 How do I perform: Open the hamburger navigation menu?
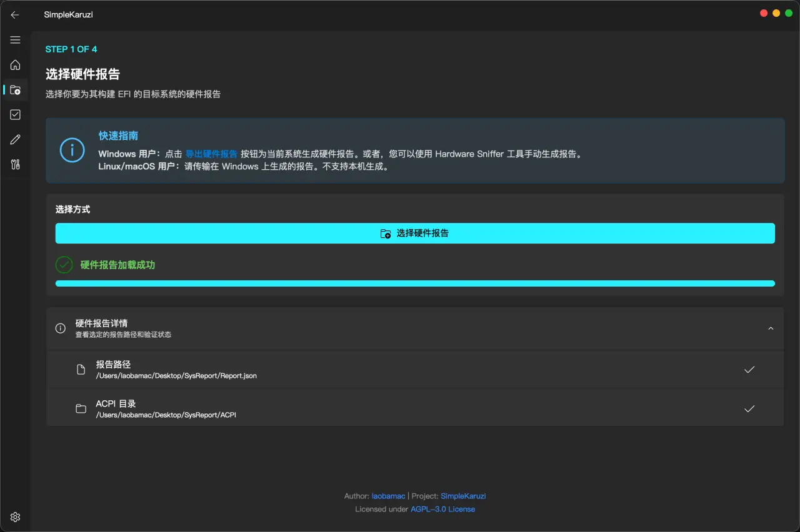point(15,40)
